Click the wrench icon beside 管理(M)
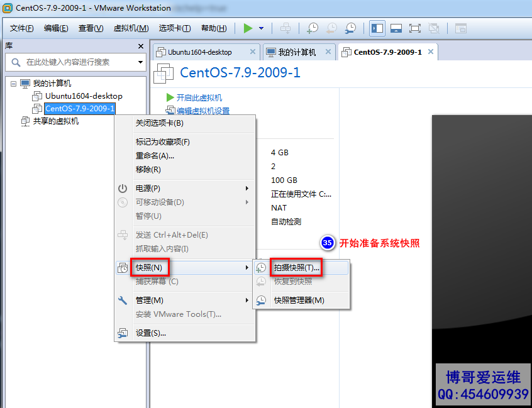 coord(123,300)
